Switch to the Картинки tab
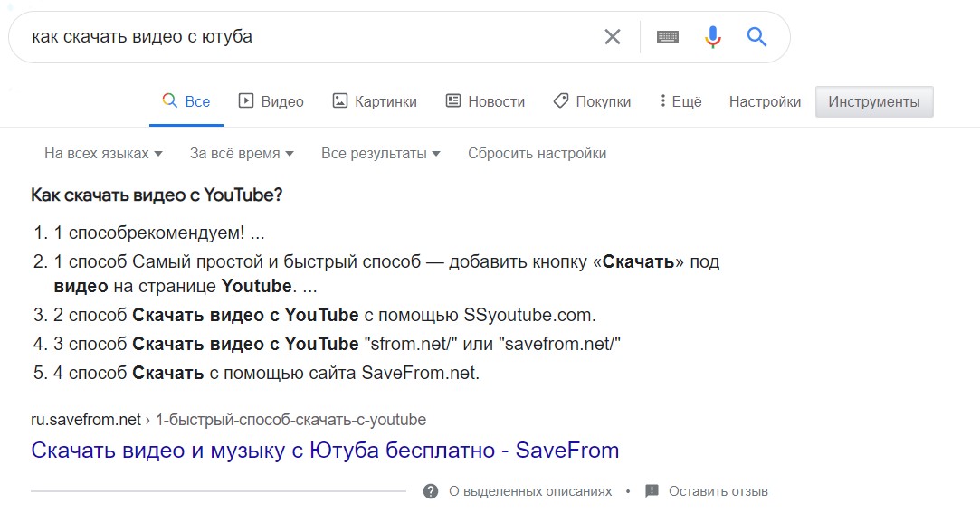Image resolution: width=980 pixels, height=522 pixels. [375, 101]
